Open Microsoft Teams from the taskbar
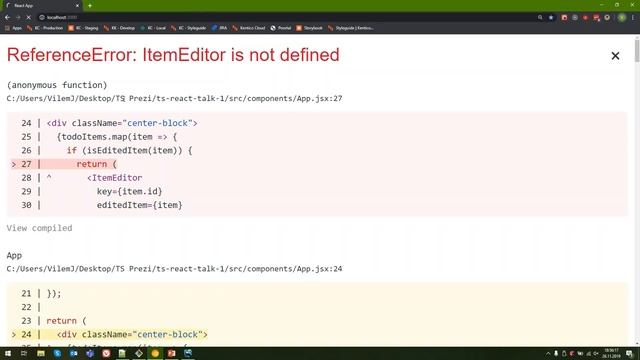The image size is (640, 360). pyautogui.click(x=90, y=353)
